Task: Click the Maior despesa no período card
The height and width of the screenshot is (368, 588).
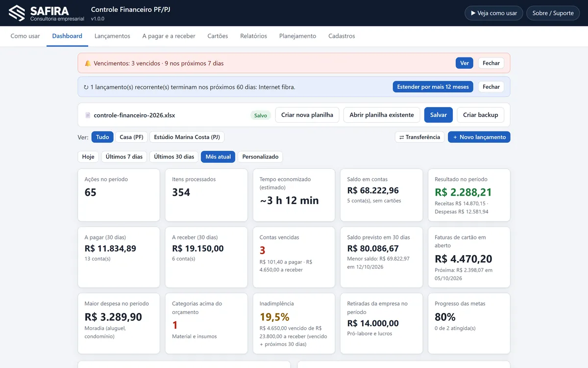Action: click(119, 323)
